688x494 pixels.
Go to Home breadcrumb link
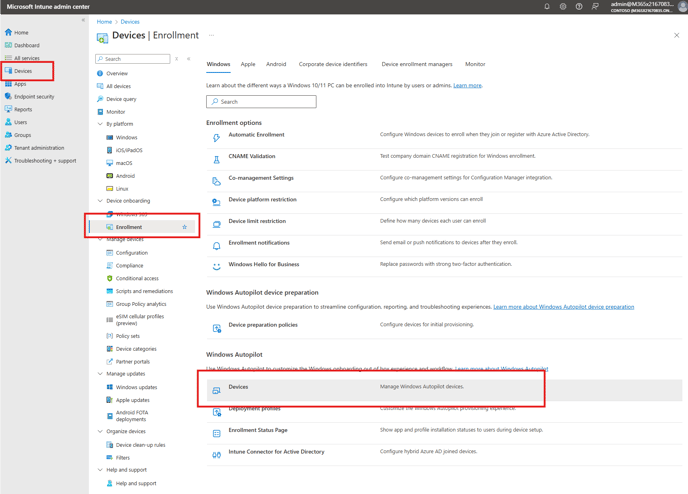(104, 21)
